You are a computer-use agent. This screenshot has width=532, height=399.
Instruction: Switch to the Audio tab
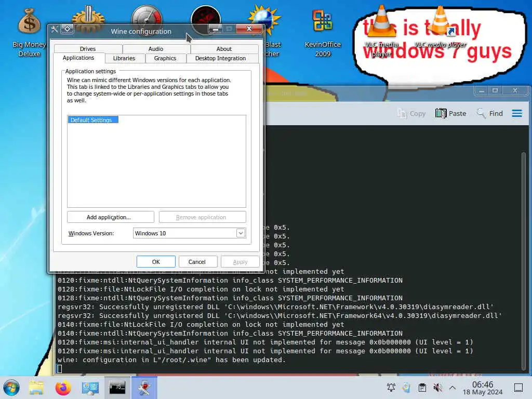click(156, 48)
